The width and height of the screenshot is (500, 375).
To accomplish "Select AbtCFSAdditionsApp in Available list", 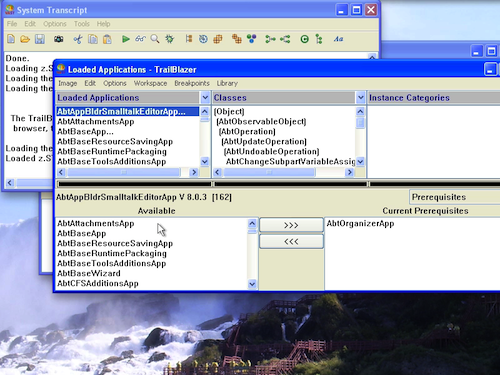I will point(152,283).
